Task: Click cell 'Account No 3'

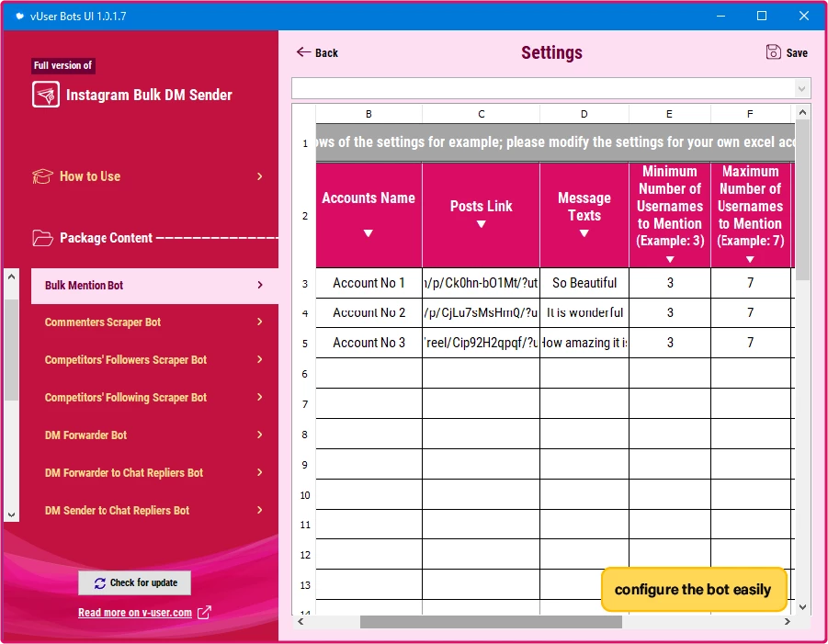Action: click(369, 343)
